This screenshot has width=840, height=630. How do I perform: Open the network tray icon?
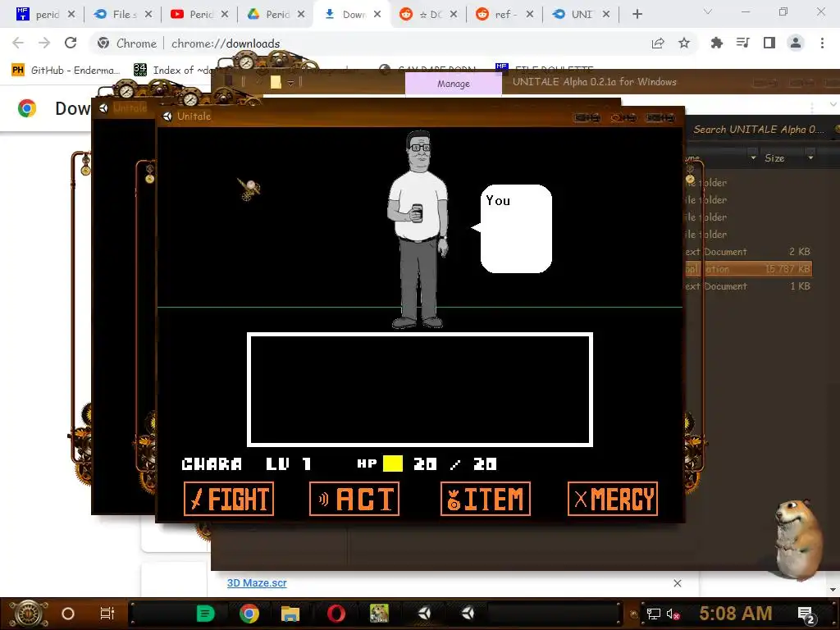click(x=654, y=614)
